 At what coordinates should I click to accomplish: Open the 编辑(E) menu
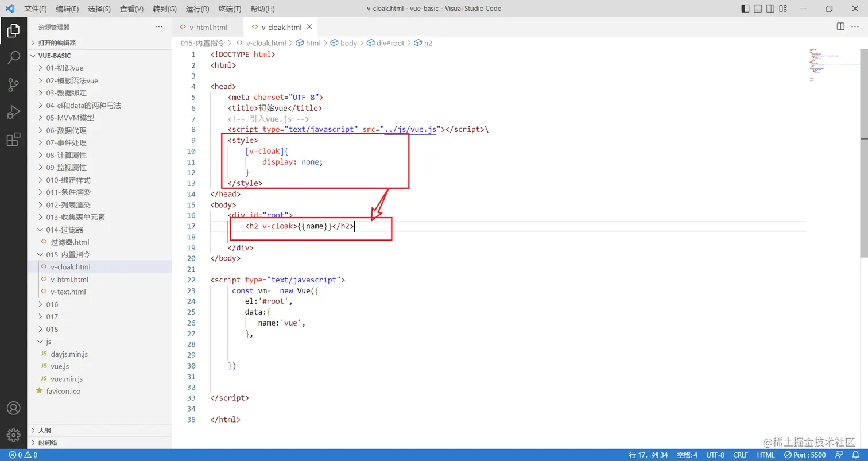point(68,9)
